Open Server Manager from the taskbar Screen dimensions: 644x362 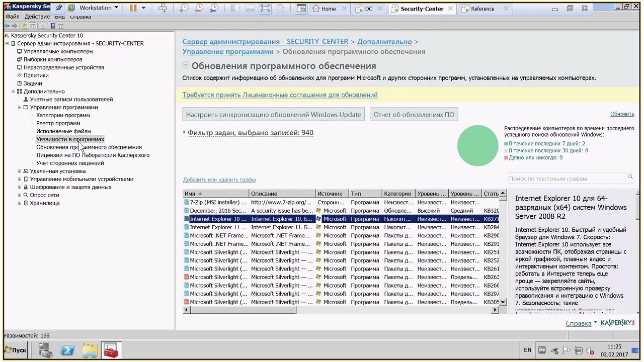pos(46,350)
